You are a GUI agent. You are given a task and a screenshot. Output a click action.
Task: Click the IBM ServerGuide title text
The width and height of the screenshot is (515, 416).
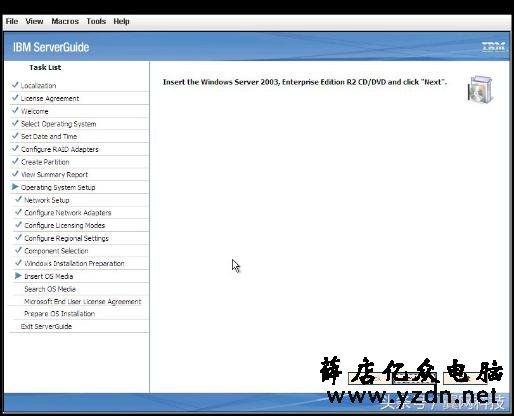pos(51,47)
